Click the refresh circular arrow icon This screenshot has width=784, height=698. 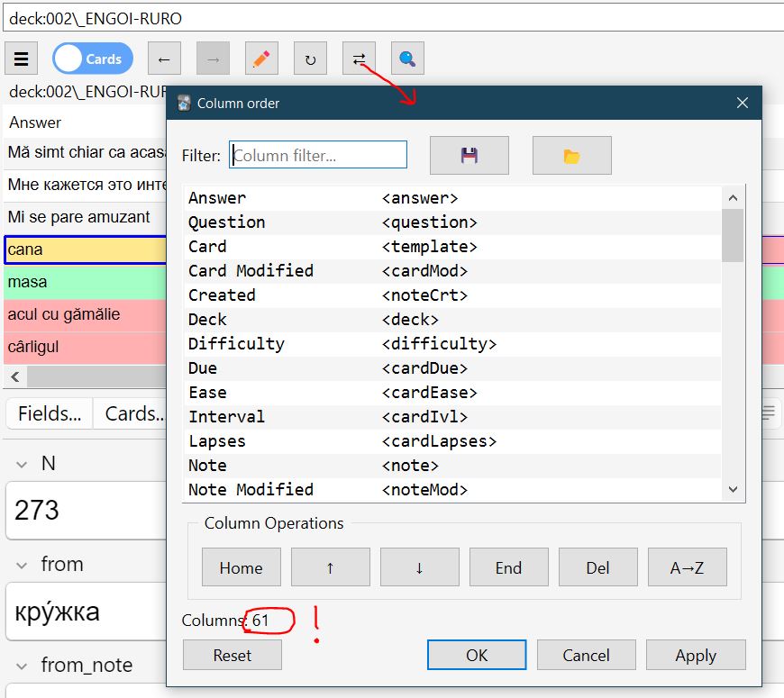[x=310, y=59]
